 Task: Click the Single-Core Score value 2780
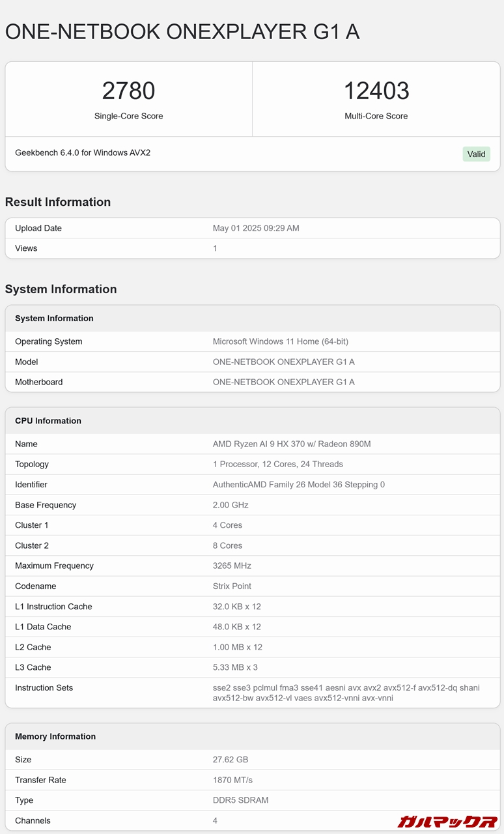tap(129, 91)
